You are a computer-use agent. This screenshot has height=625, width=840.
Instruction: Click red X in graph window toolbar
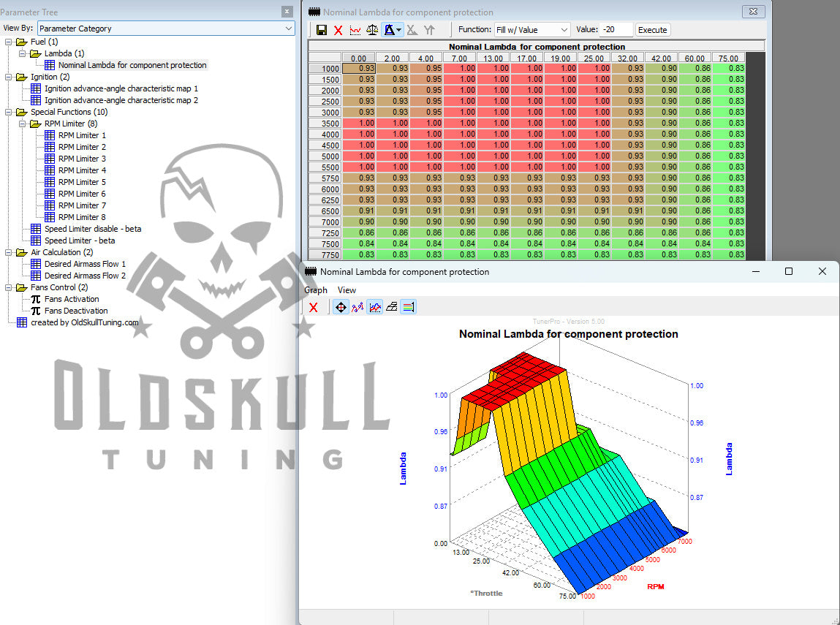[x=314, y=308]
